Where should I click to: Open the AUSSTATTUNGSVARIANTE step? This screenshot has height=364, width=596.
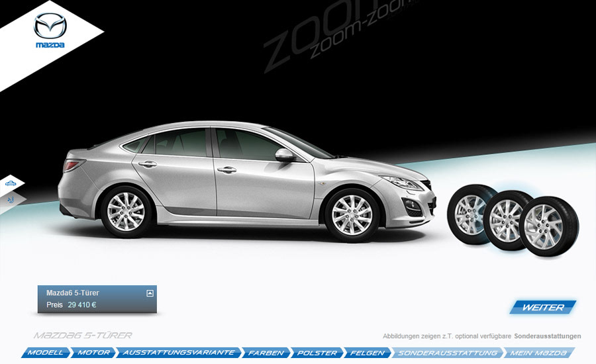click(179, 353)
